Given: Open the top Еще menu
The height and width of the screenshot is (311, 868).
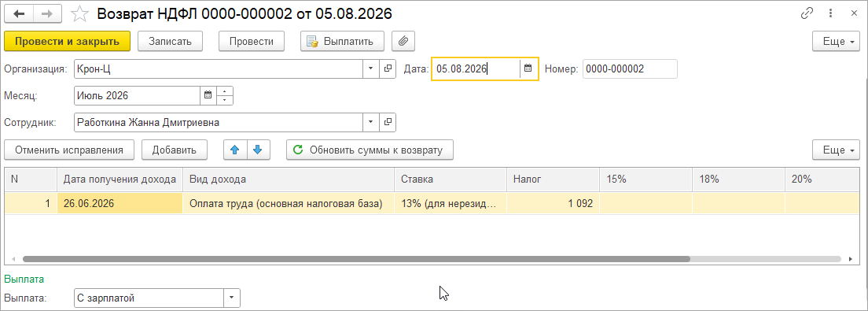Looking at the screenshot, I should click(x=837, y=41).
